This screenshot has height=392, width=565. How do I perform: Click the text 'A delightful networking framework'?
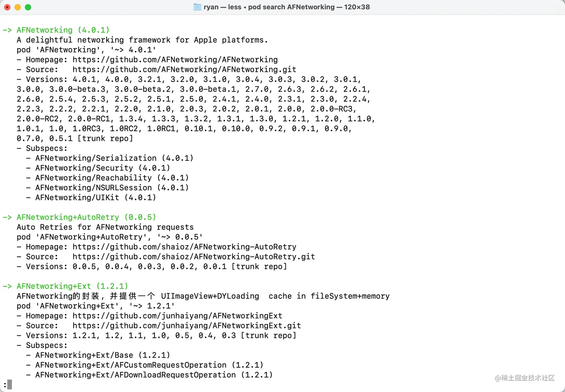(93, 40)
